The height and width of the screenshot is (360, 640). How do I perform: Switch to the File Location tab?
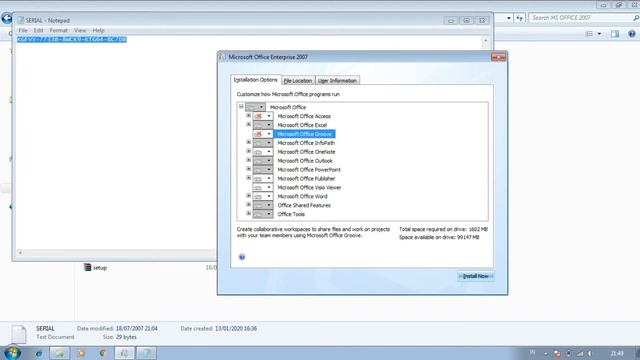pyautogui.click(x=298, y=81)
